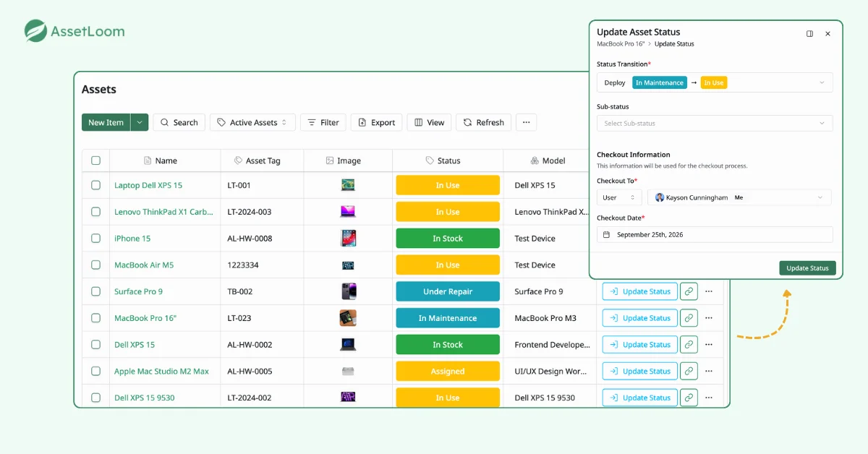Click the New Item button
The height and width of the screenshot is (454, 868).
[x=106, y=122]
